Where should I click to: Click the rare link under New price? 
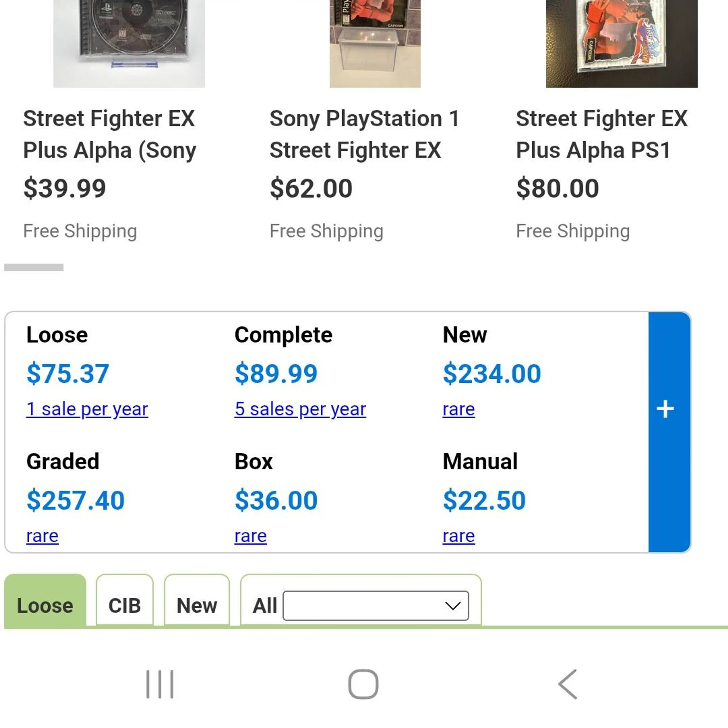coord(459,409)
